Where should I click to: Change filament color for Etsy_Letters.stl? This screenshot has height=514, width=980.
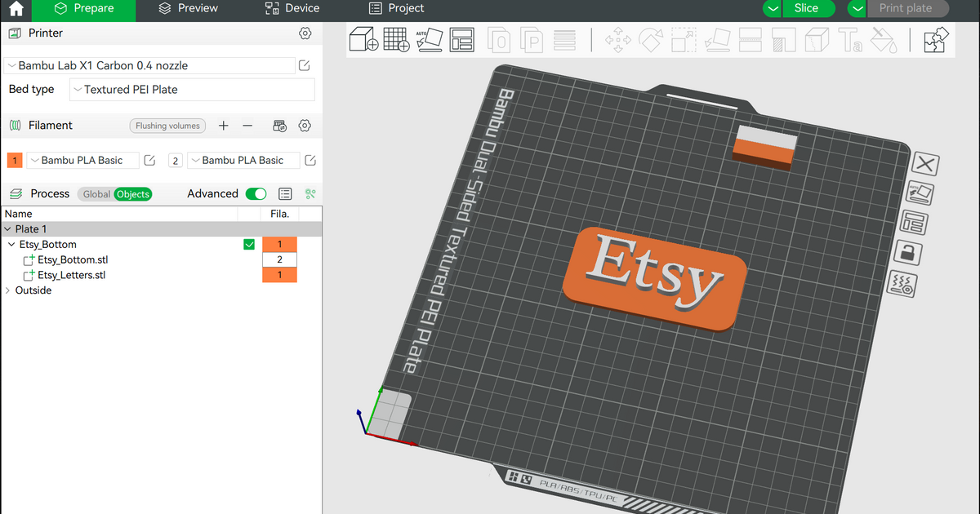pyautogui.click(x=279, y=275)
